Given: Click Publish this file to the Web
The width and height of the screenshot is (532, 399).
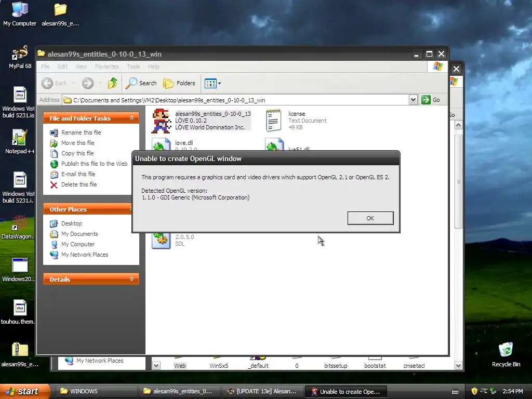Looking at the screenshot, I should (95, 164).
